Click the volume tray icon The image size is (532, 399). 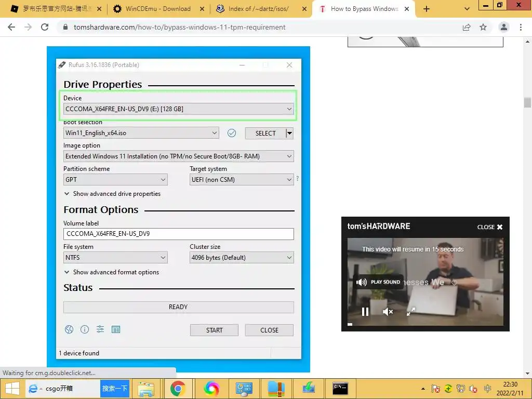click(473, 389)
